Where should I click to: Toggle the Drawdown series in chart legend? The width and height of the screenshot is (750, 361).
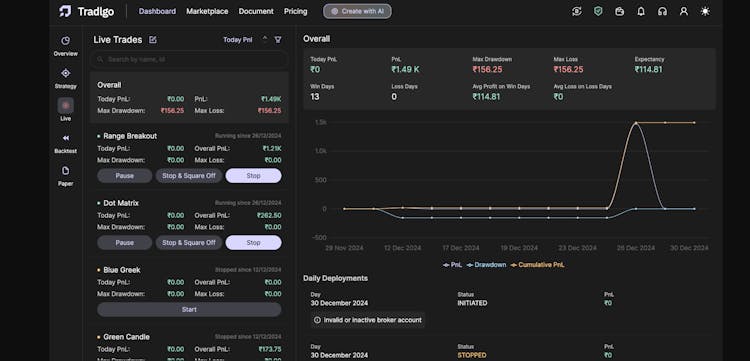pos(486,264)
